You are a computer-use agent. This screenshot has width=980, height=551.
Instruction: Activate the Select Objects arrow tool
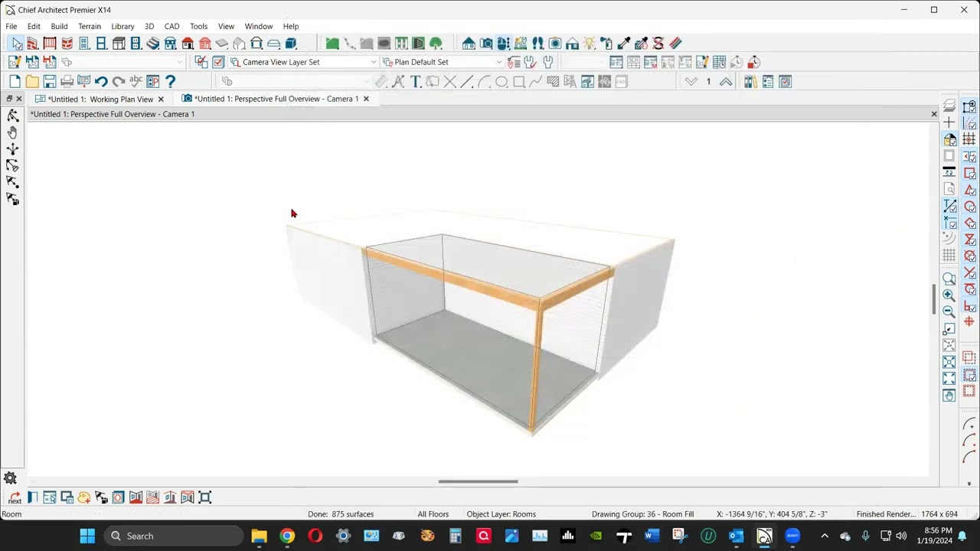(x=16, y=44)
